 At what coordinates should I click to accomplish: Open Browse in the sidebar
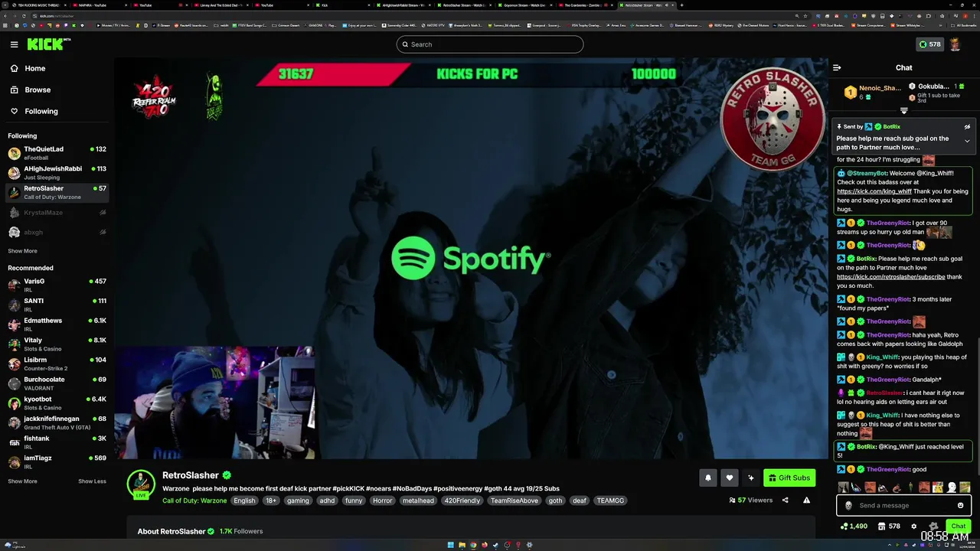(x=38, y=90)
